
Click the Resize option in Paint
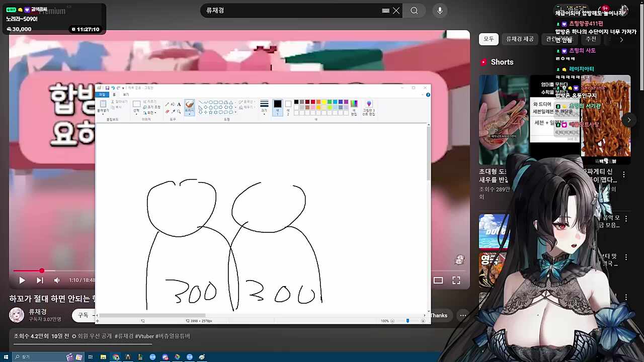(151, 107)
